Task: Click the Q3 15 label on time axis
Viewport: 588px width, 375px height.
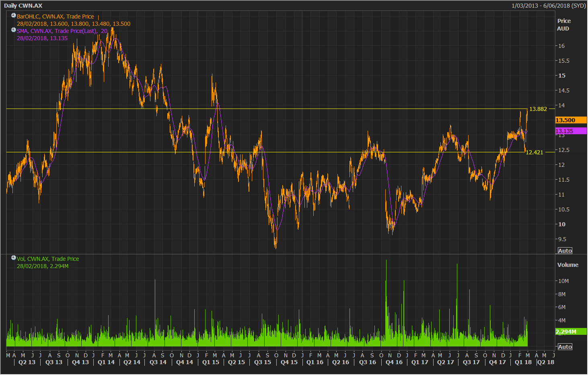Action: tap(263, 362)
